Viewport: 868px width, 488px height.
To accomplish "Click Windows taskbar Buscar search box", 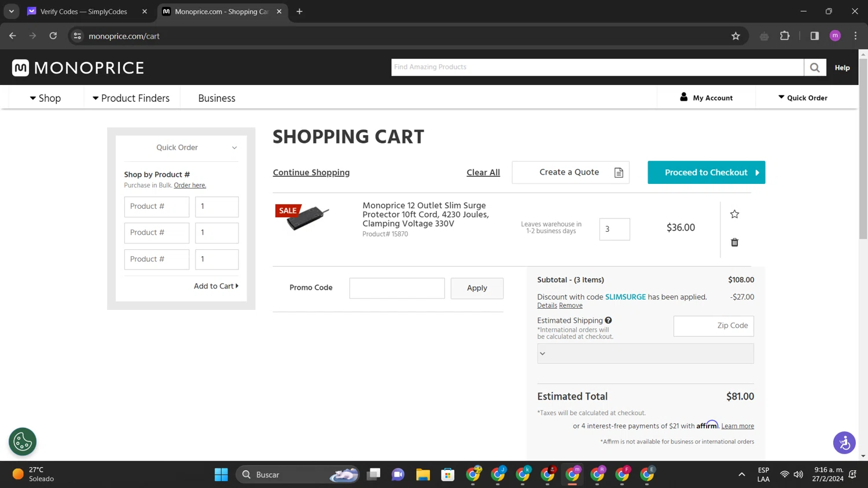I will click(x=297, y=475).
